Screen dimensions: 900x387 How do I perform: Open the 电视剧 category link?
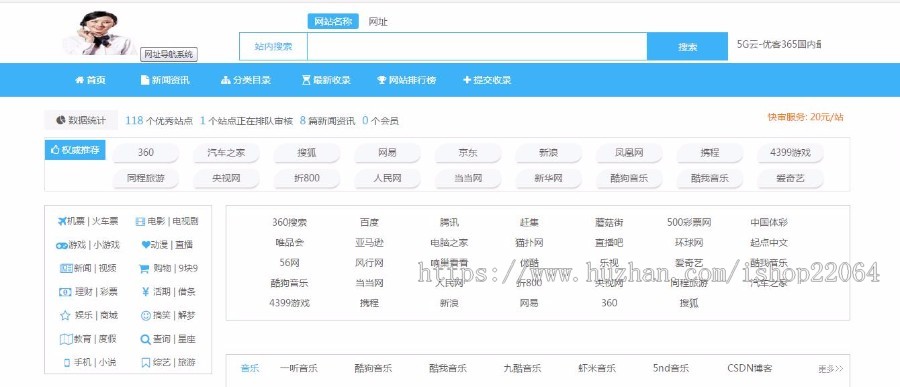click(x=185, y=221)
